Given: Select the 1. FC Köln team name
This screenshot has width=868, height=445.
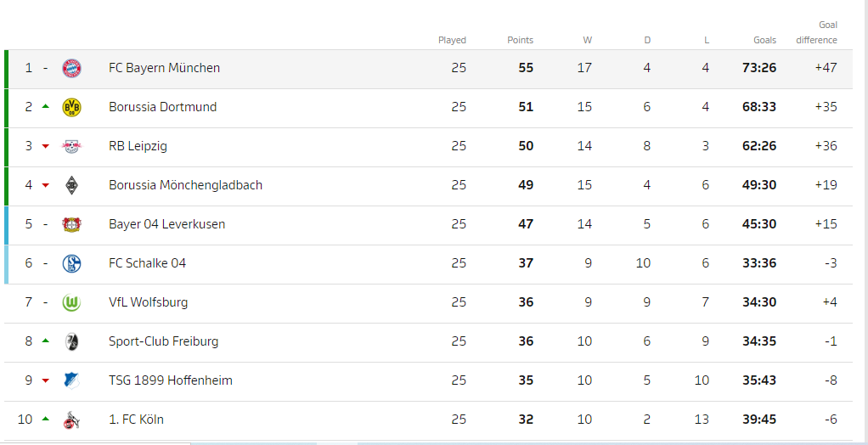Looking at the screenshot, I should 136,420.
